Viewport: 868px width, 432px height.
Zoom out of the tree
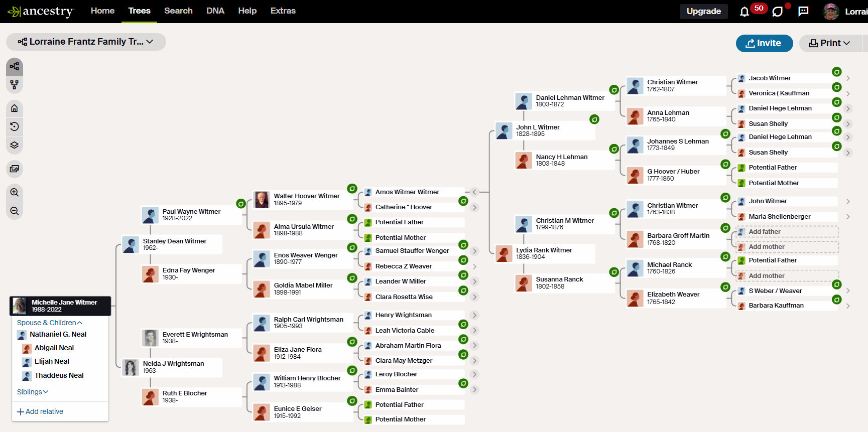coord(15,211)
